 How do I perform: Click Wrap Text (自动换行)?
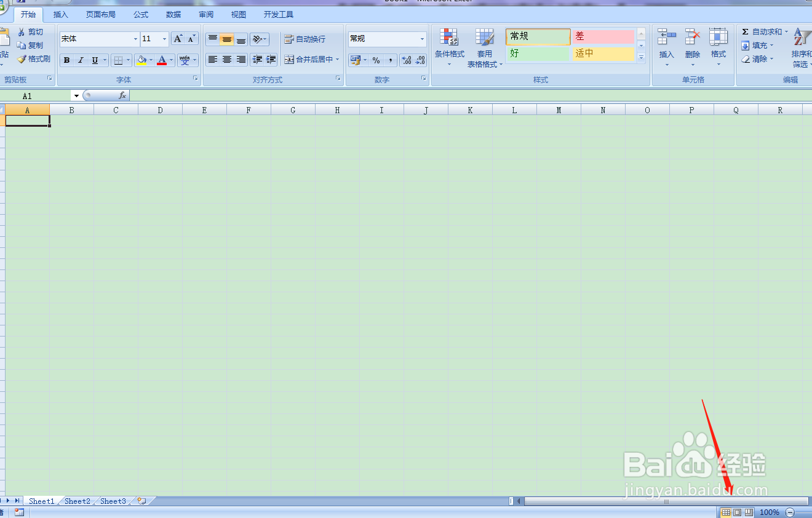305,39
